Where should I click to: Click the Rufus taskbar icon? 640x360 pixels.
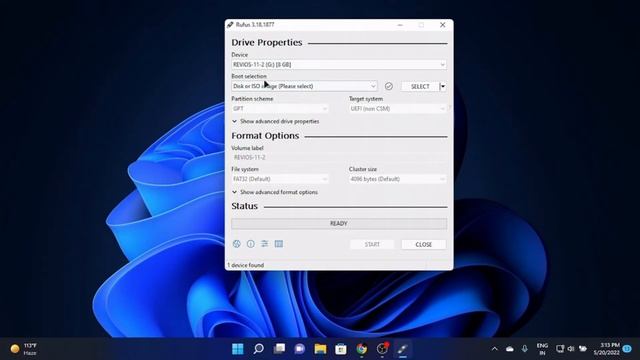403,349
